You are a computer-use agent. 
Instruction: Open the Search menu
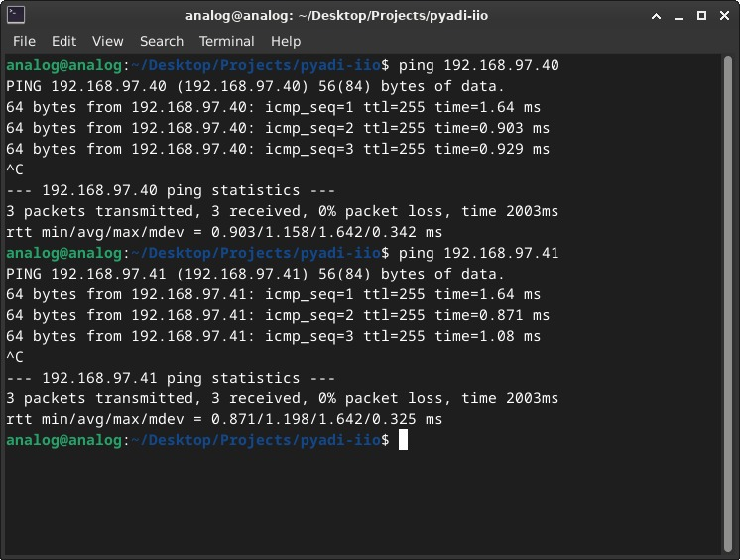162,41
